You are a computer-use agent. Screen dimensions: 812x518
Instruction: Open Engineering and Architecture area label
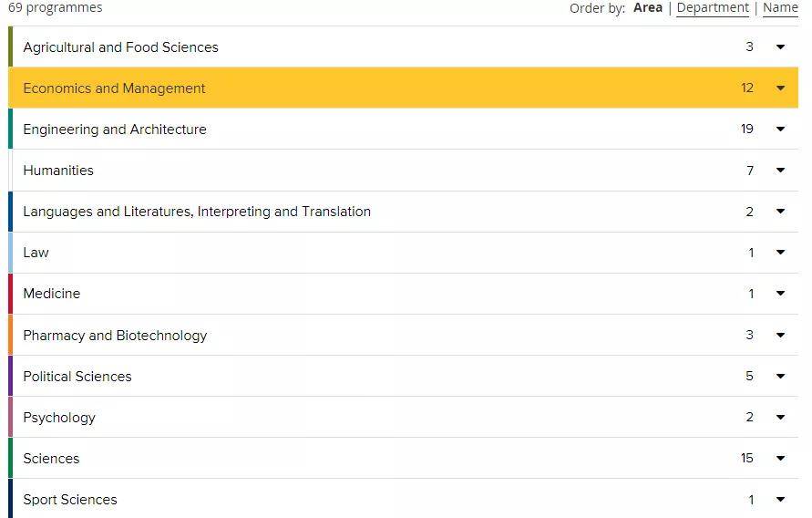(x=115, y=129)
